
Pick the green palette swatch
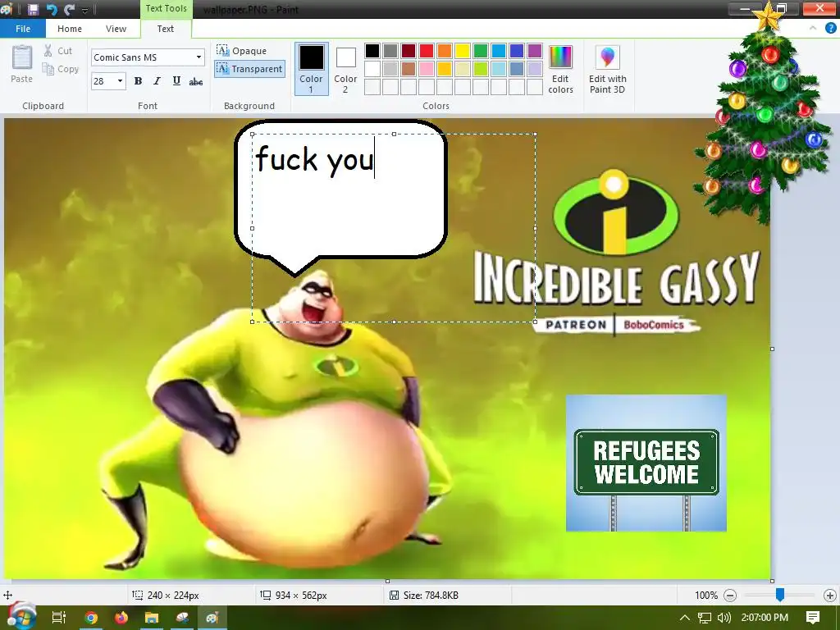(481, 51)
